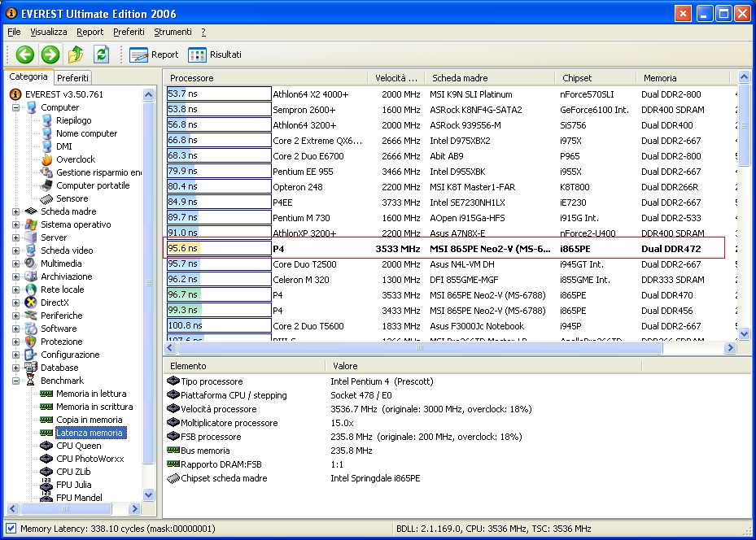Select the Latenza memoria tree item
This screenshot has height=540, width=756.
point(90,433)
